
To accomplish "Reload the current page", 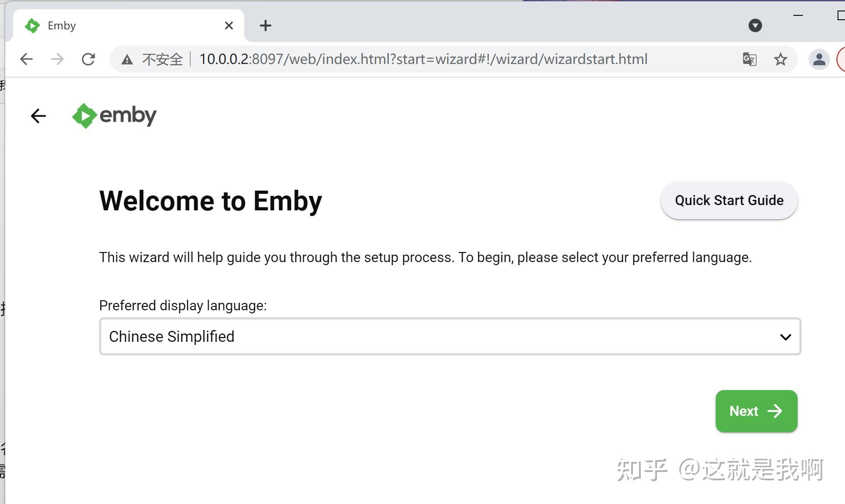I will tap(89, 59).
